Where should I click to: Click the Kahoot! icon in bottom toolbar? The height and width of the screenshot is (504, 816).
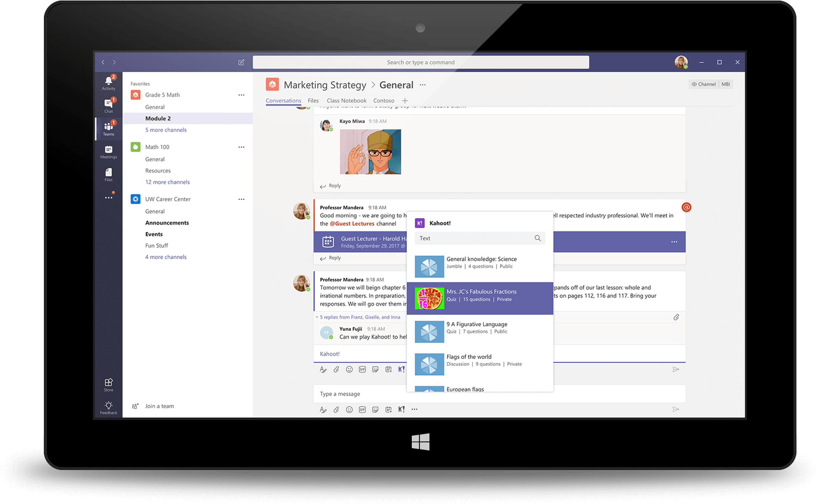point(401,409)
